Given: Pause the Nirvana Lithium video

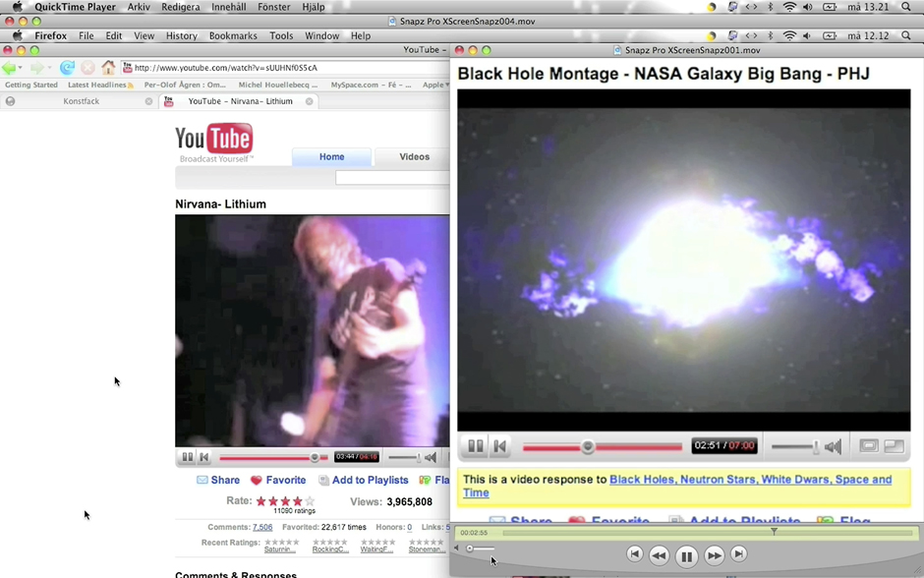Looking at the screenshot, I should click(188, 457).
